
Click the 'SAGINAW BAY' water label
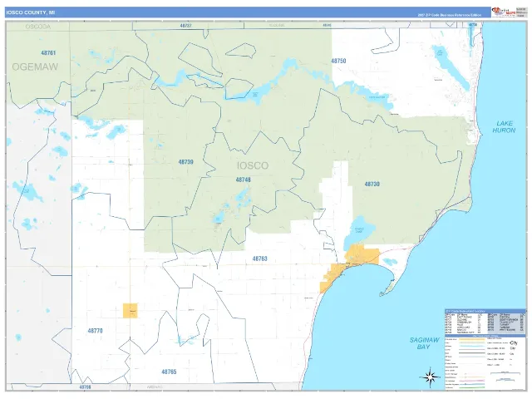tap(424, 343)
